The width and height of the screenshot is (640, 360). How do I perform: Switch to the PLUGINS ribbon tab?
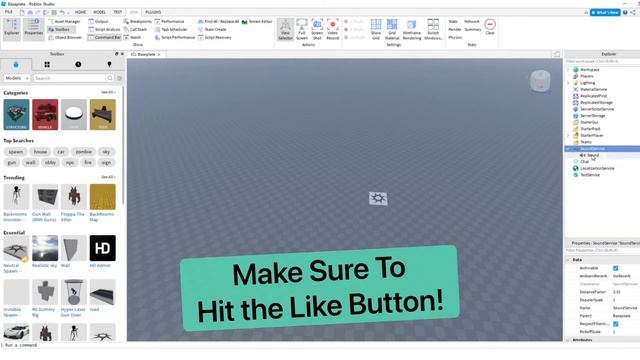point(153,12)
